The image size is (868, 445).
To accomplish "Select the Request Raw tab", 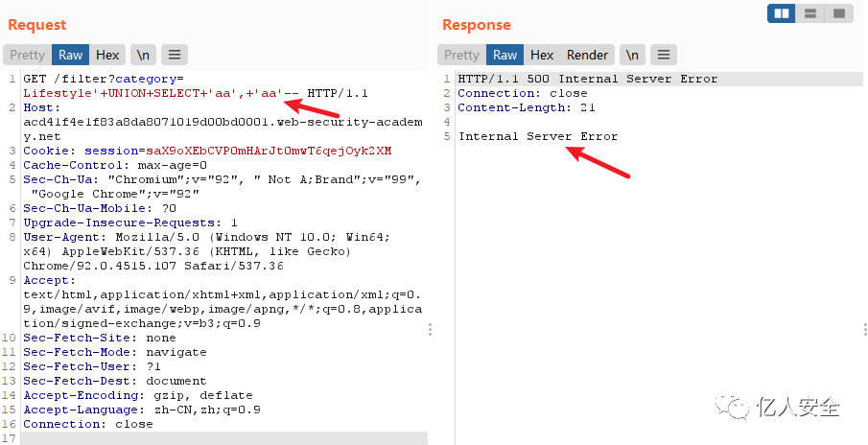I will [70, 55].
